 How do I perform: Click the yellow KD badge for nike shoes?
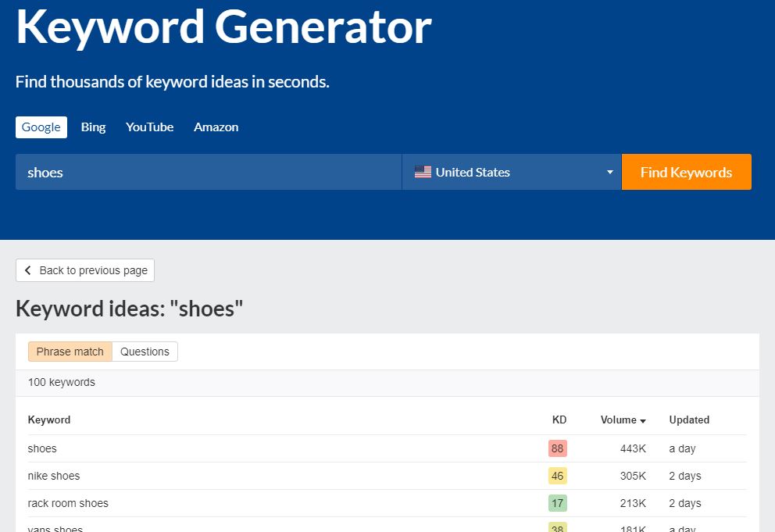558,476
